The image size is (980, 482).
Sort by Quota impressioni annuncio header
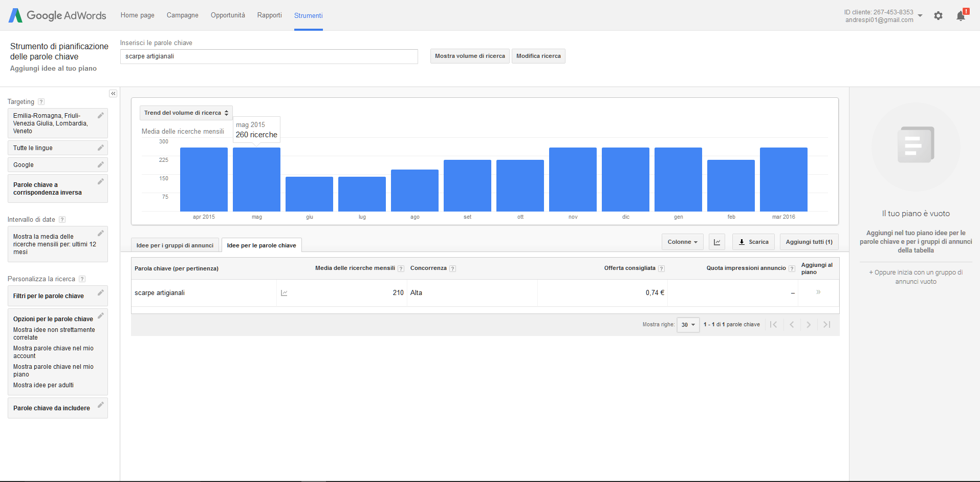pyautogui.click(x=746, y=268)
